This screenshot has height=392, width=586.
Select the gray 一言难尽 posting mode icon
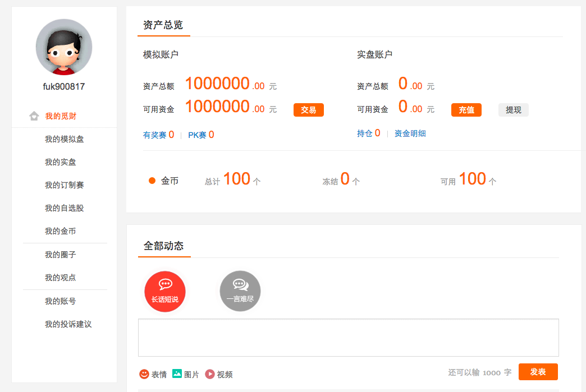[x=239, y=290]
